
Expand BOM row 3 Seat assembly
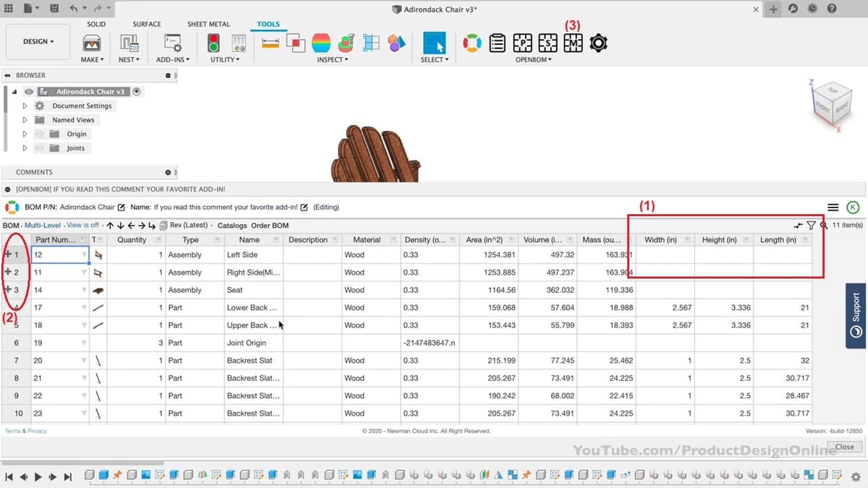coord(8,290)
